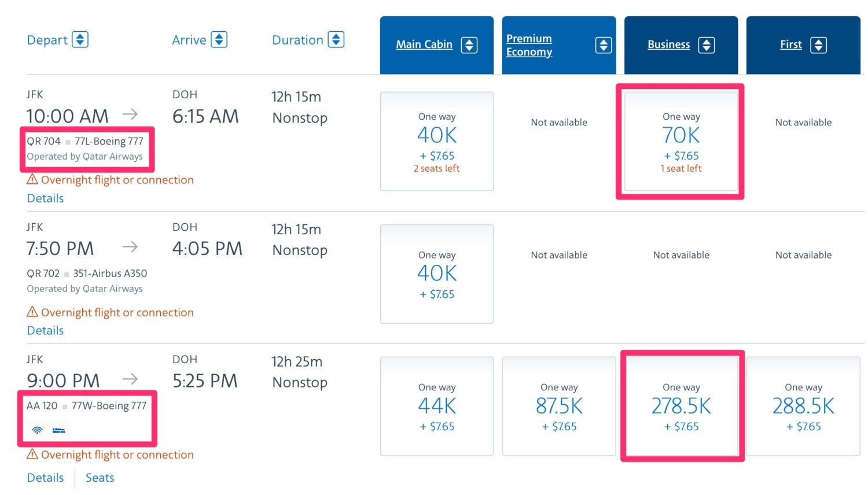Select 40K Main Cabin fare on QR 702
Image resolution: width=868 pixels, height=495 pixels.
pos(436,274)
